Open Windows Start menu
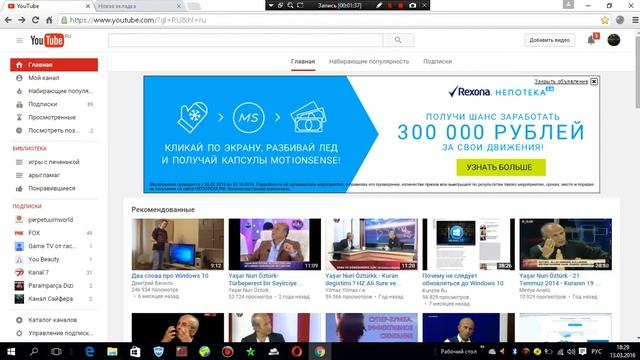The height and width of the screenshot is (360, 640). pyautogui.click(x=11, y=351)
